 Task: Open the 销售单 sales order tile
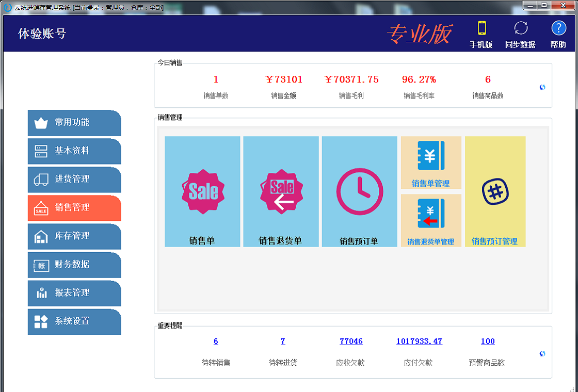tap(202, 191)
